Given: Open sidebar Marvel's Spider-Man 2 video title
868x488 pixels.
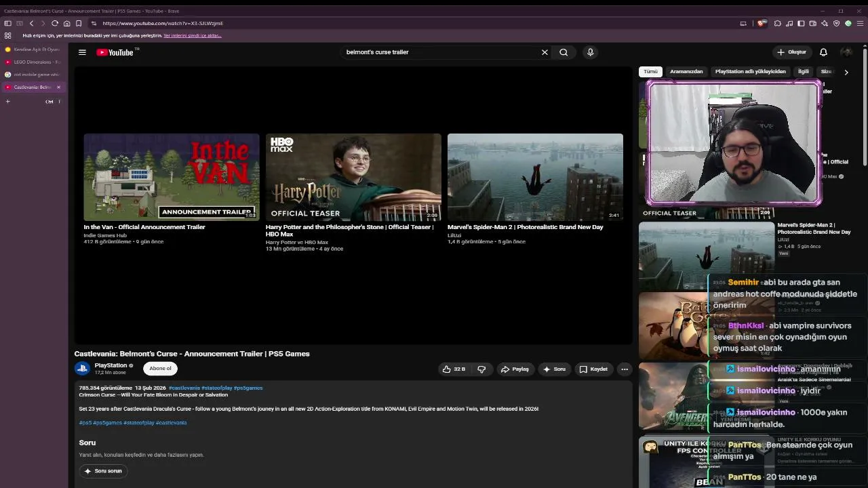Looking at the screenshot, I should 814,228.
